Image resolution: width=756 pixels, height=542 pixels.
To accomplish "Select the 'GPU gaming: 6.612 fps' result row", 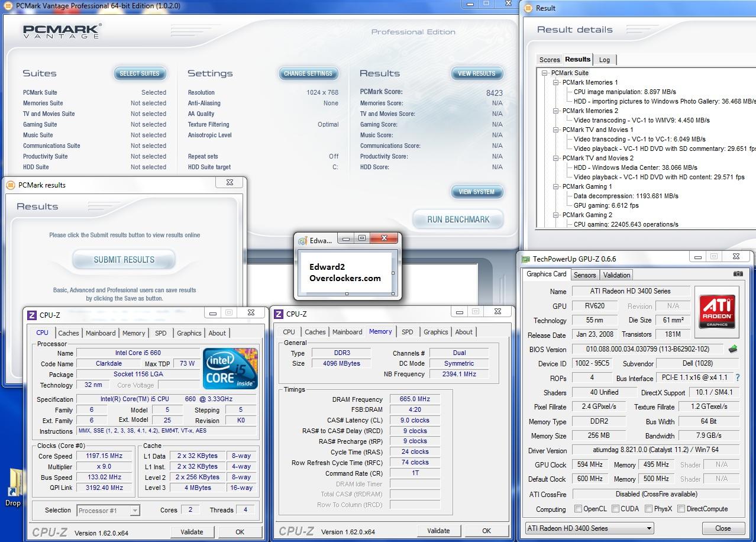I will pyautogui.click(x=606, y=205).
